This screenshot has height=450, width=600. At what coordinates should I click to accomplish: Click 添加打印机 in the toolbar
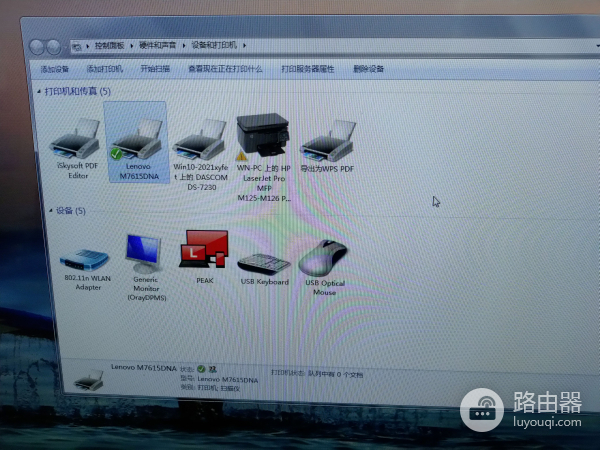[104, 69]
